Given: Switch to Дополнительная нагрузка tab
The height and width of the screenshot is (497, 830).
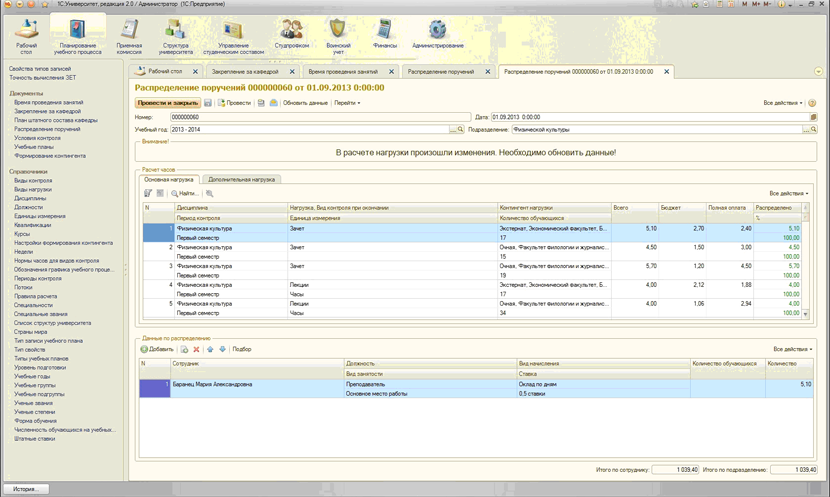Looking at the screenshot, I should tap(242, 180).
